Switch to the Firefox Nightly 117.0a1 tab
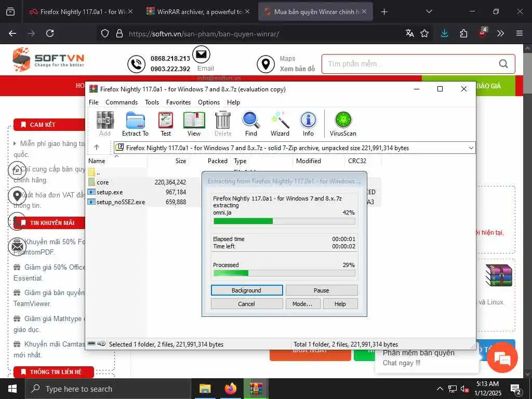Image resolution: width=532 pixels, height=399 pixels. point(82,12)
